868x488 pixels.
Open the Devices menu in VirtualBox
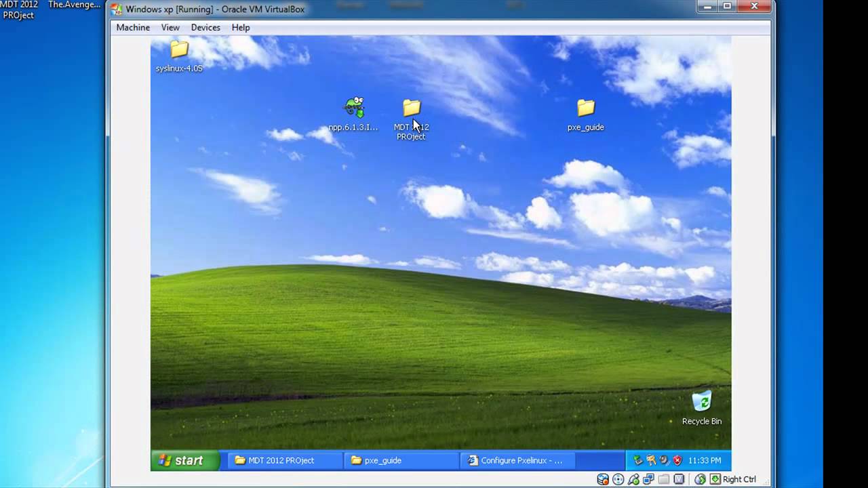click(x=205, y=27)
